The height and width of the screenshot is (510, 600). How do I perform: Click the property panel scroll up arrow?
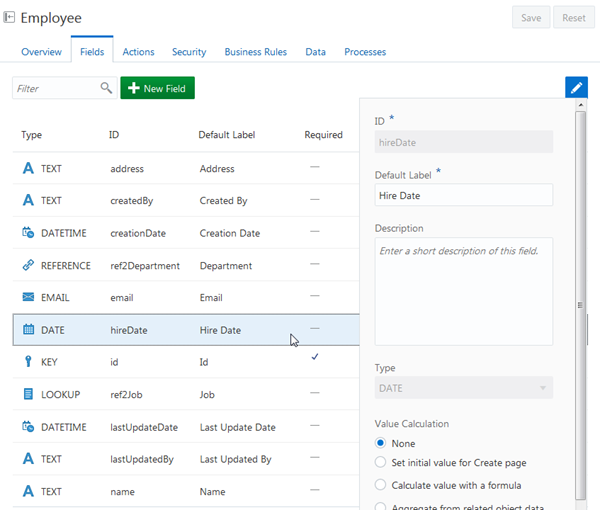[580, 105]
